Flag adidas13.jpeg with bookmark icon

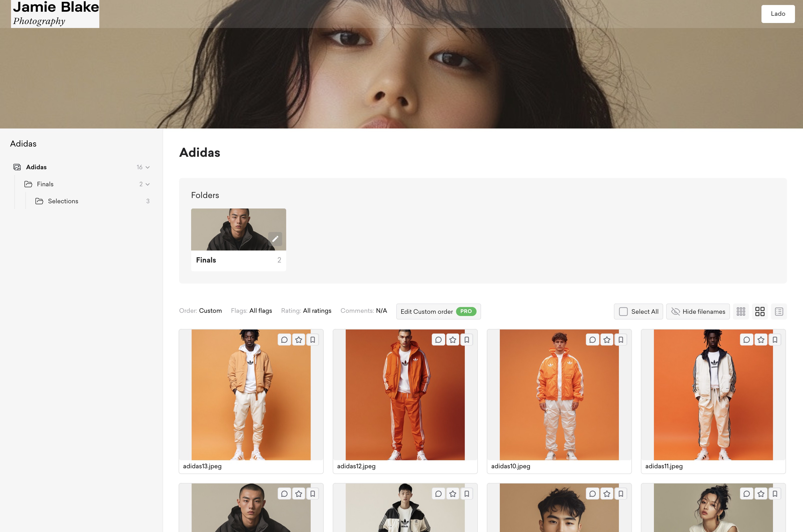click(313, 339)
